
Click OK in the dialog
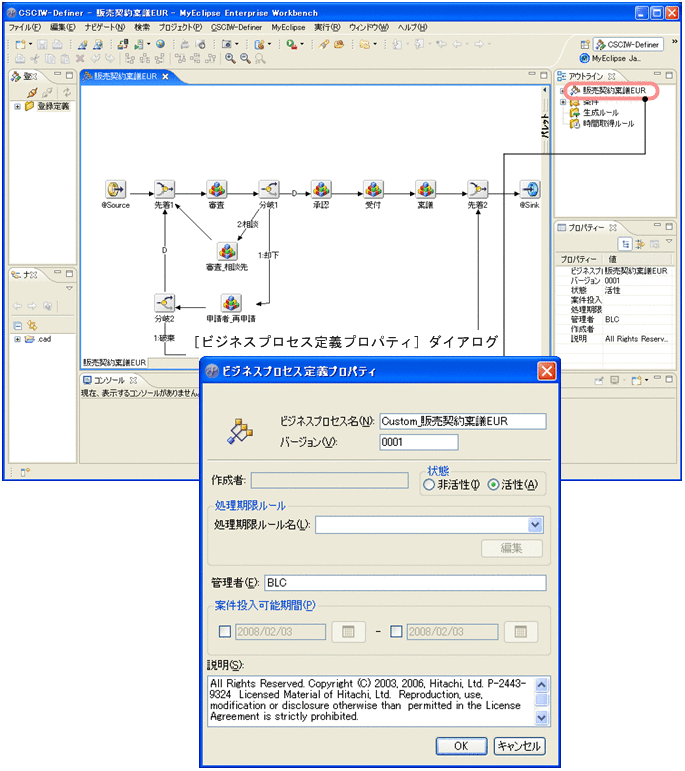pos(461,746)
